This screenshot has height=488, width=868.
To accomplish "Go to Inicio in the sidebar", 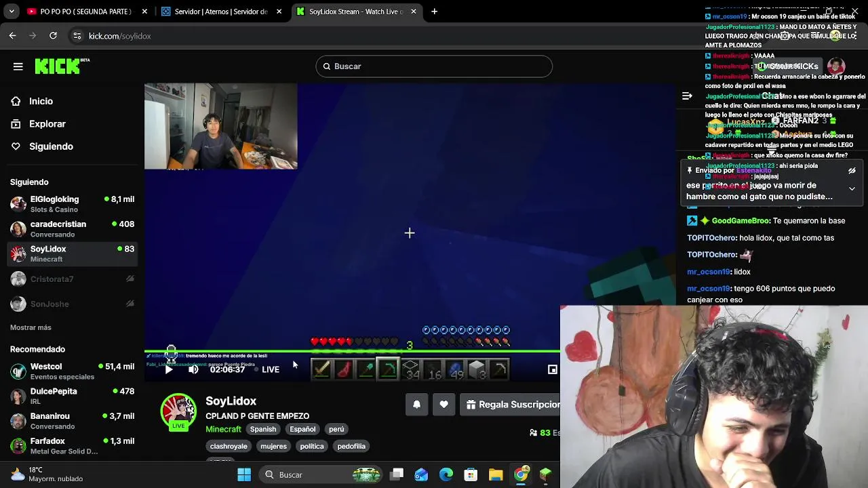I will tap(41, 101).
